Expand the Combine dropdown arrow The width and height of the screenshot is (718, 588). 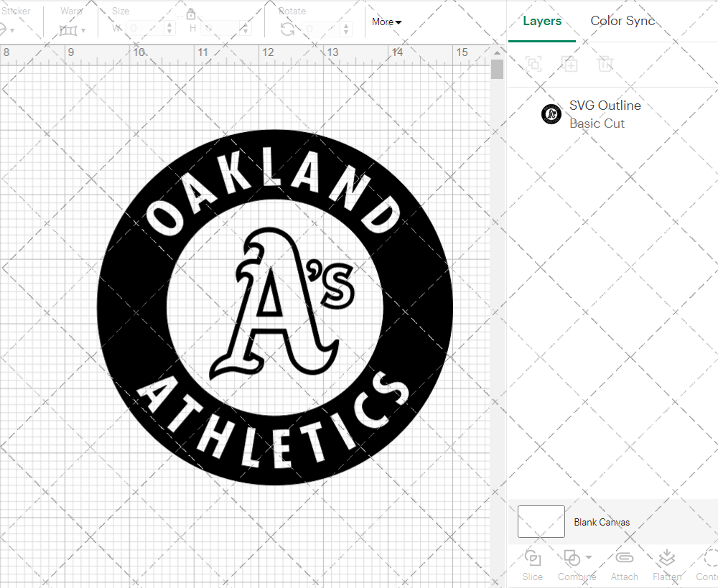(589, 557)
